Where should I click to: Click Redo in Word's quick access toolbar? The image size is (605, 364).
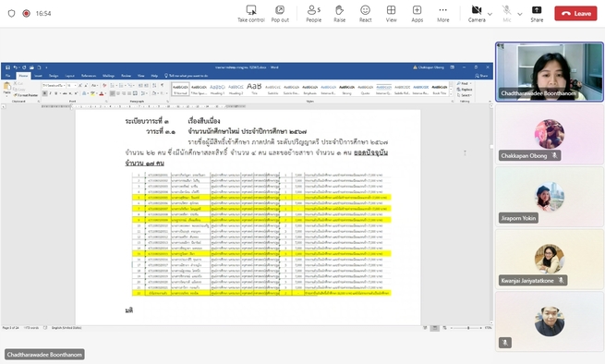[x=24, y=67]
